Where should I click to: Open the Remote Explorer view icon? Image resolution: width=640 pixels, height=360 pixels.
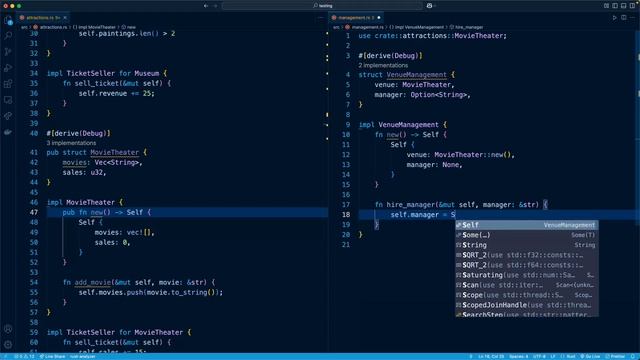(x=8, y=100)
